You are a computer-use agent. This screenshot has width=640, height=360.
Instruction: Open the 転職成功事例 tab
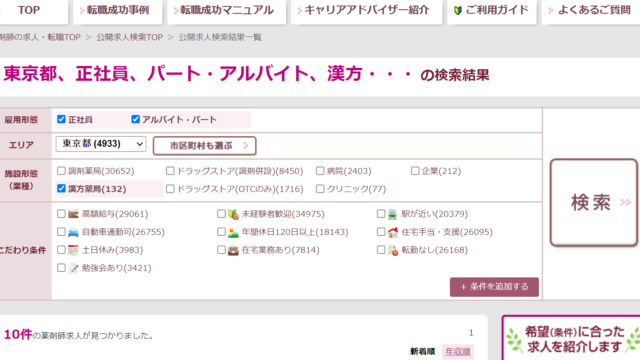(118, 11)
